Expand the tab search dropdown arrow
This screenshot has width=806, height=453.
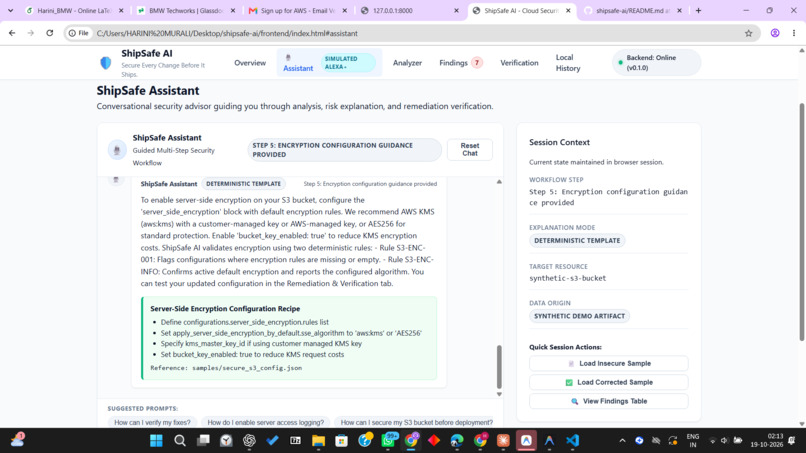tap(10, 10)
